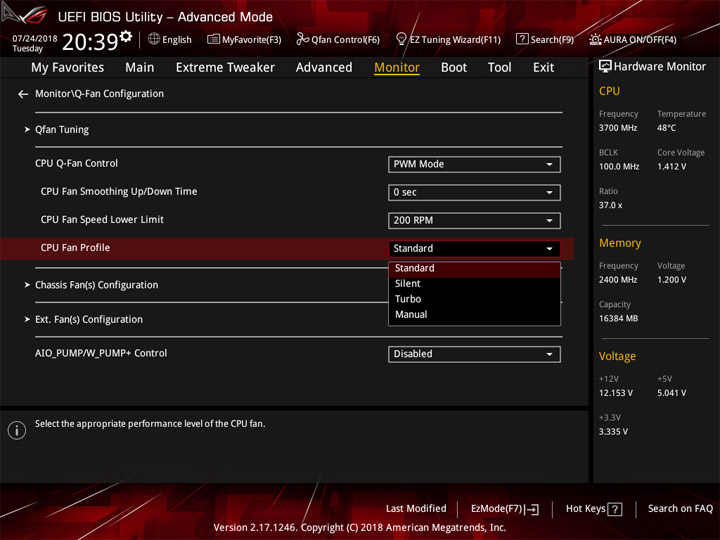This screenshot has width=720, height=540.
Task: Switch to EzMode(F7)
Action: coord(505,509)
